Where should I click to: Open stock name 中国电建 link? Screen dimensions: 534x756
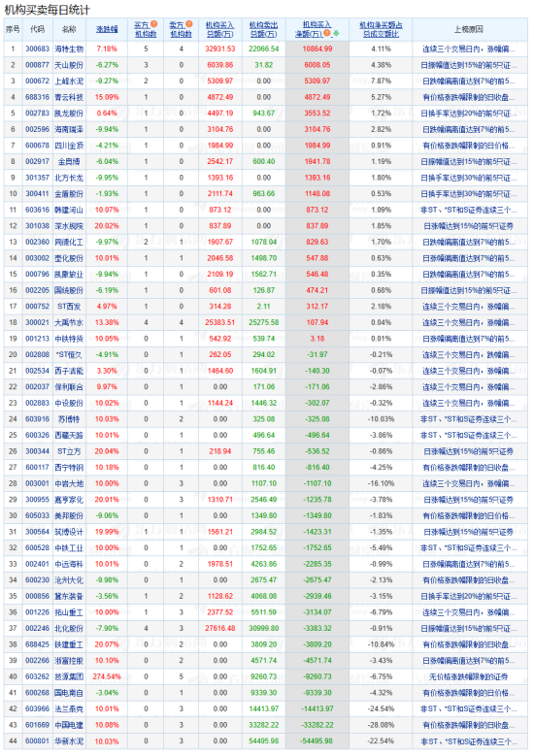(69, 725)
